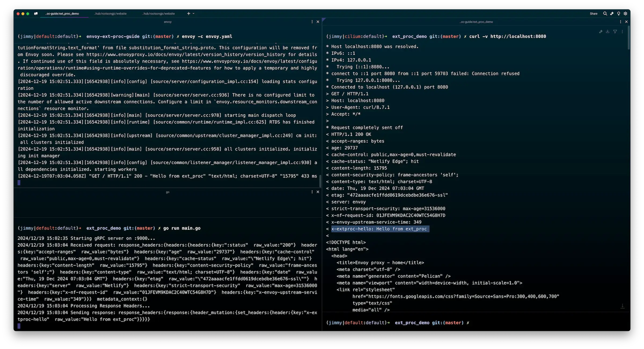Open the lightbulb resource center icon
Screen dimensions: 644x349
[619, 13]
